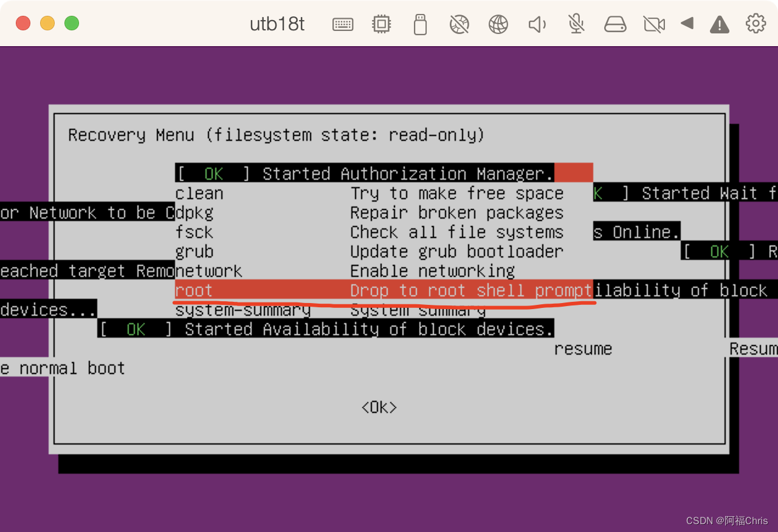Click the <Ok> button in the dialog
Viewport: 778px width, 532px height.
pos(379,407)
